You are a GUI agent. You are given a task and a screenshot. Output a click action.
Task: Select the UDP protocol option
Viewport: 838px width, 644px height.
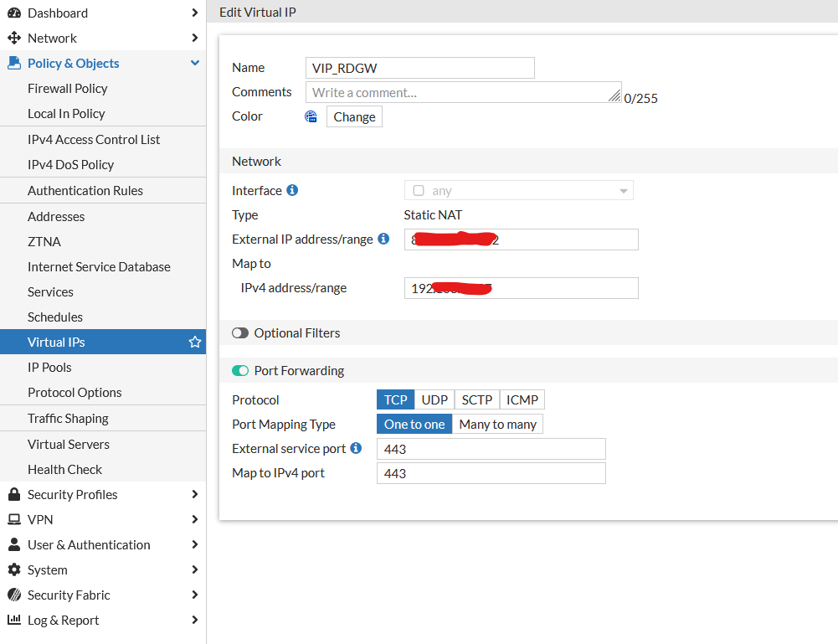(x=434, y=400)
